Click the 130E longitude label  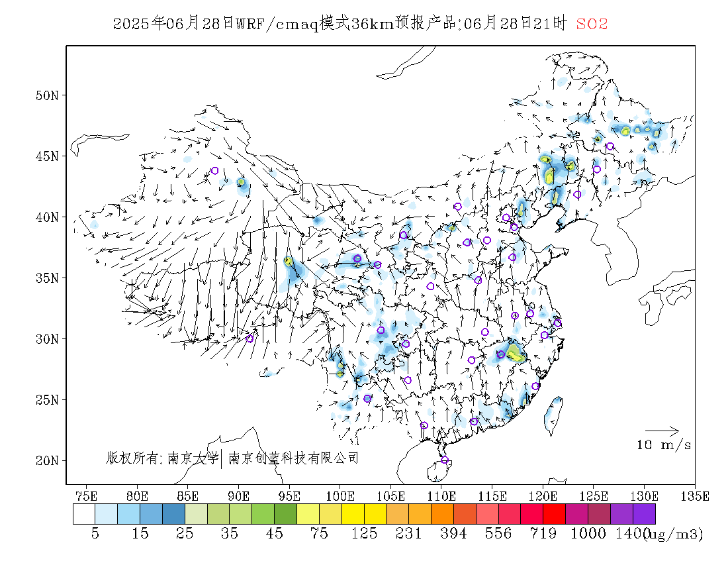tap(644, 497)
